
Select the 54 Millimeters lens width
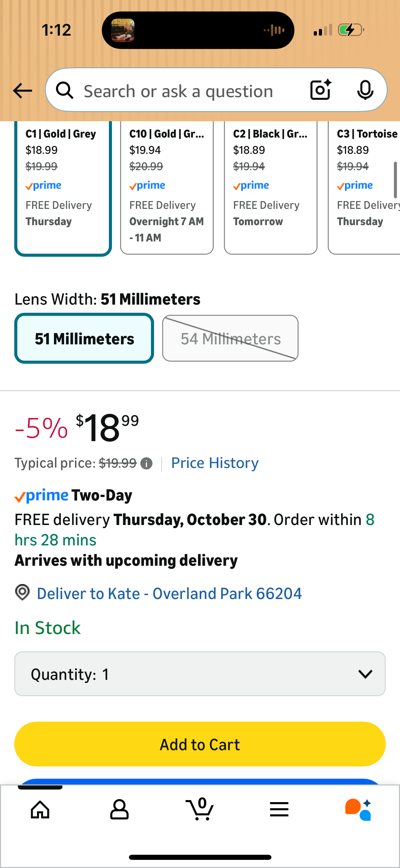tap(230, 338)
